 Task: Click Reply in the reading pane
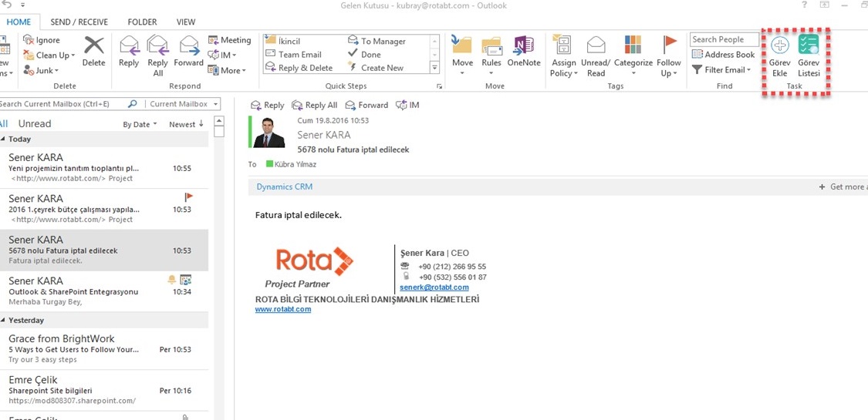268,105
